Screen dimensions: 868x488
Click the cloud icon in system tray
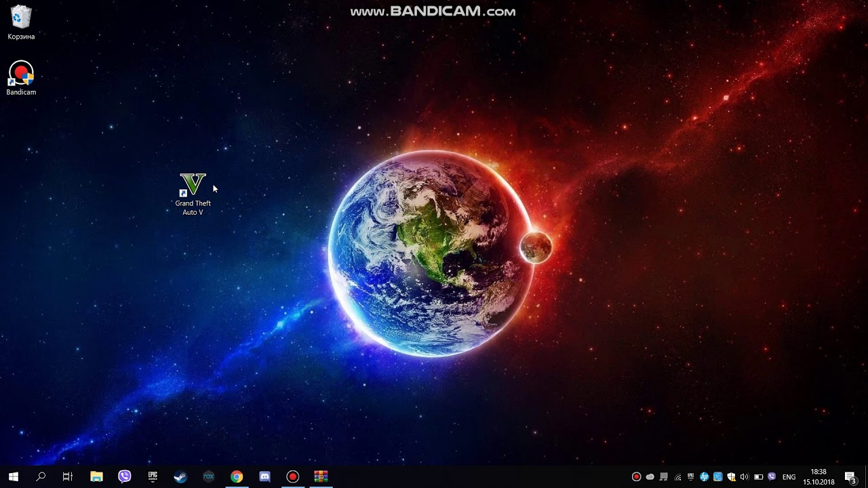click(x=650, y=476)
